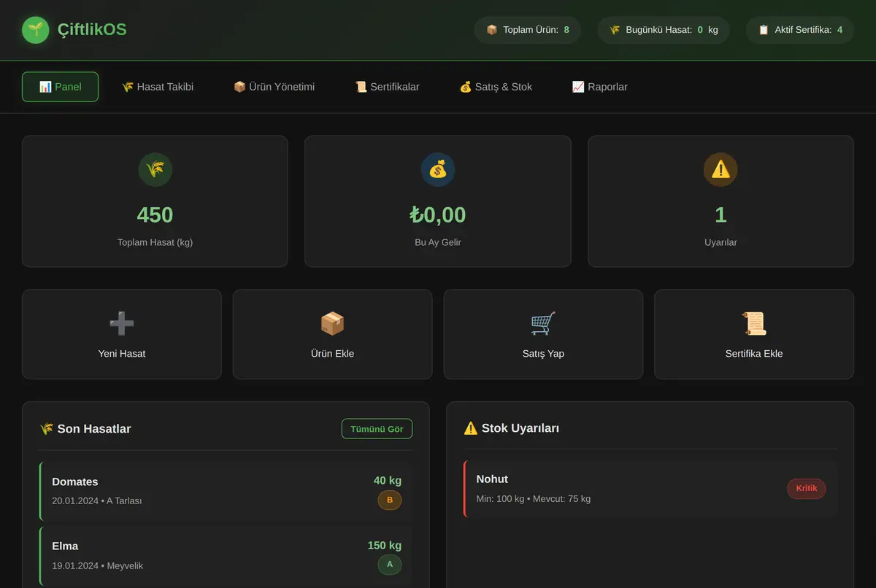Click the grade B badge on Domates
This screenshot has width=876, height=588.
pyautogui.click(x=390, y=500)
